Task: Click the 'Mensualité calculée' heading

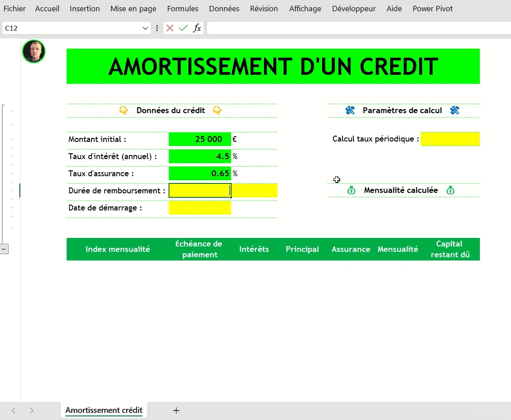Action: coord(401,190)
